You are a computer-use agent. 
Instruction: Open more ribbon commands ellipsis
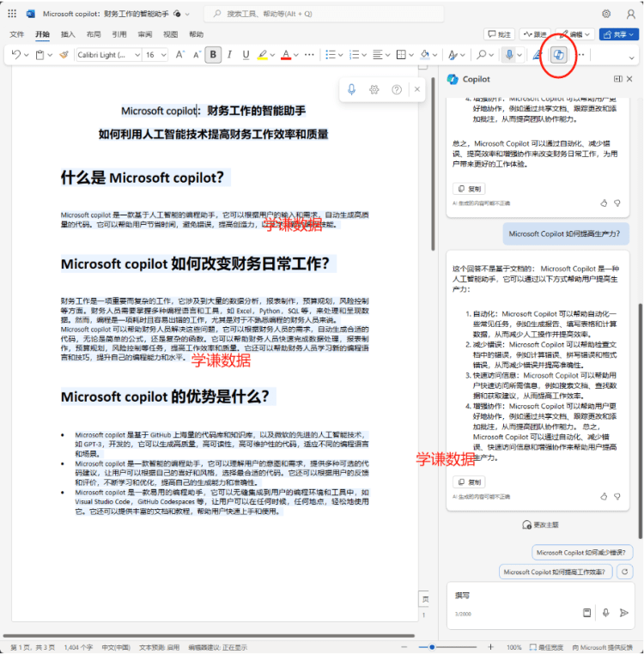[x=580, y=55]
